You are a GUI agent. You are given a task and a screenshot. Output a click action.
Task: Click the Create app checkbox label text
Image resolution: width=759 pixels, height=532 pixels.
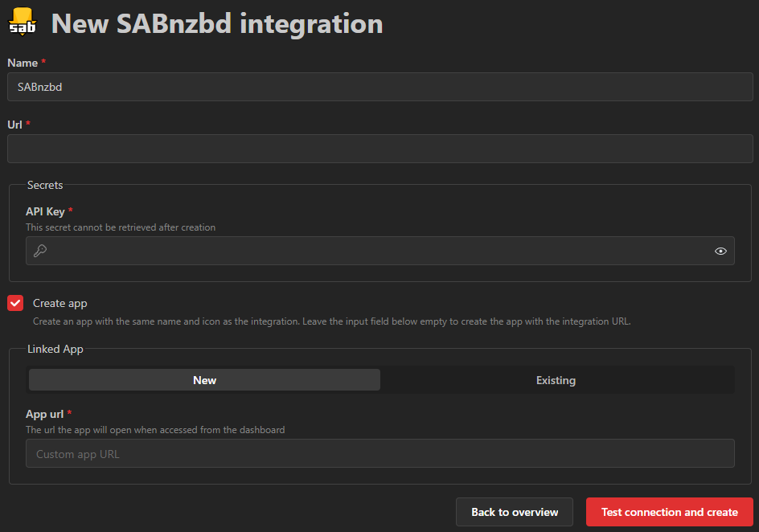pos(60,303)
